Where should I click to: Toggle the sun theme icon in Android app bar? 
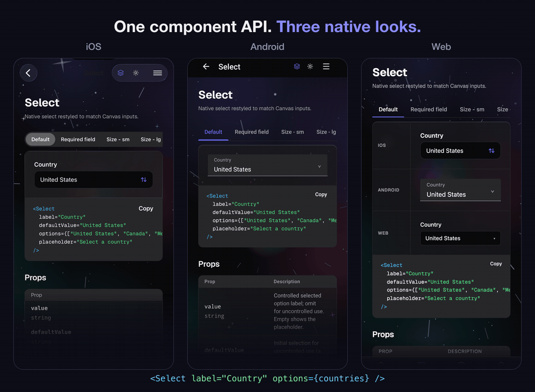pyautogui.click(x=310, y=66)
